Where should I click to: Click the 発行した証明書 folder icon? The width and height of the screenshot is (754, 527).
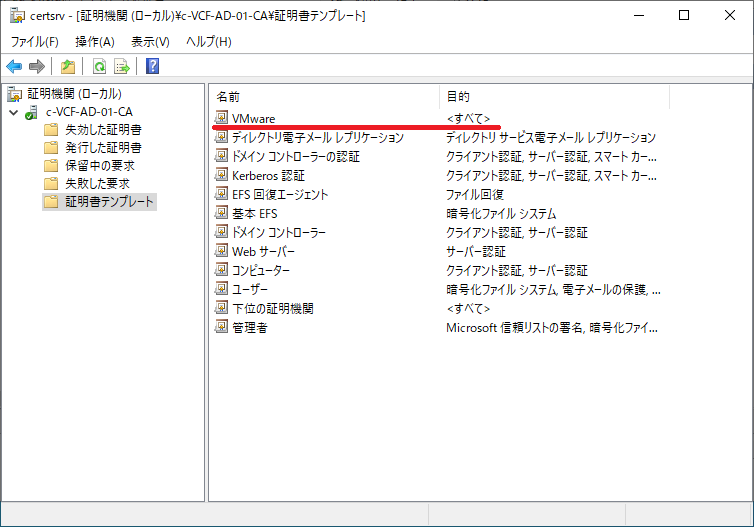51,148
